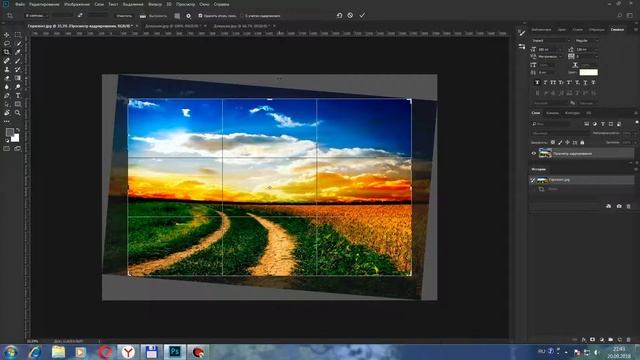Select the Eyedropper tool
The width and height of the screenshot is (640, 360).
18,52
